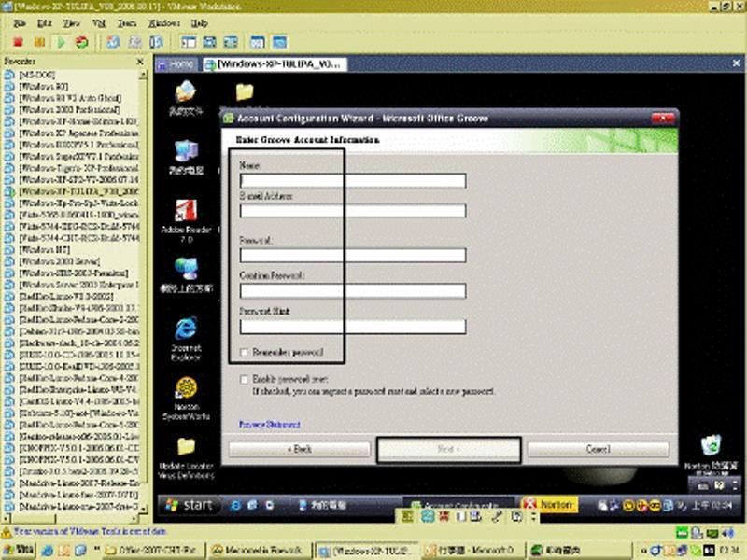747x560 pixels.
Task: Select [MS-DOS] in Favorites list
Action: (x=36, y=75)
